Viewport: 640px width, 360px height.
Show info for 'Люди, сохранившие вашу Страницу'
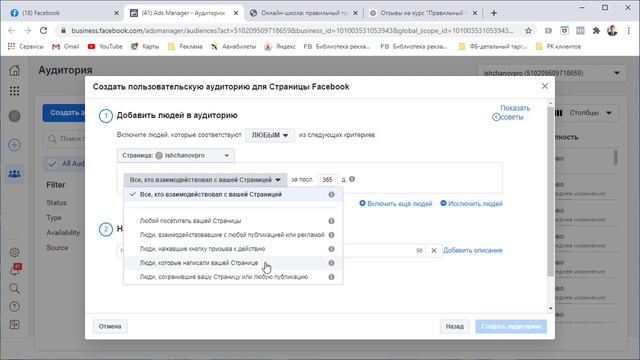click(331, 277)
